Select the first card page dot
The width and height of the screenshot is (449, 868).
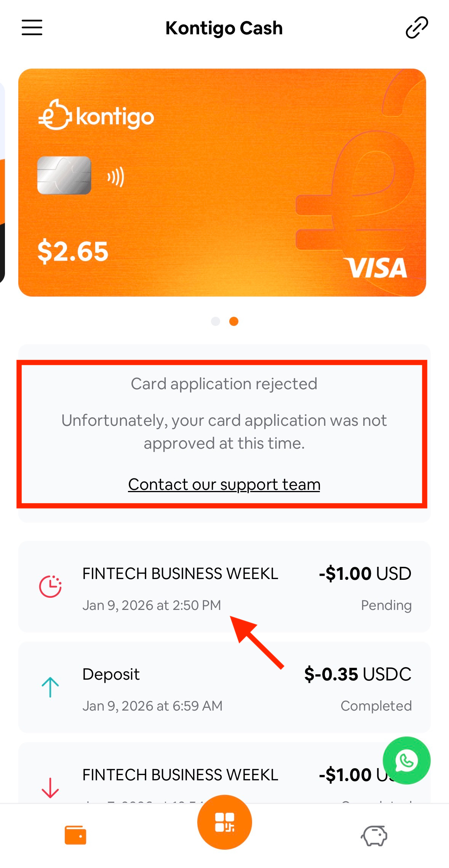coord(216,321)
